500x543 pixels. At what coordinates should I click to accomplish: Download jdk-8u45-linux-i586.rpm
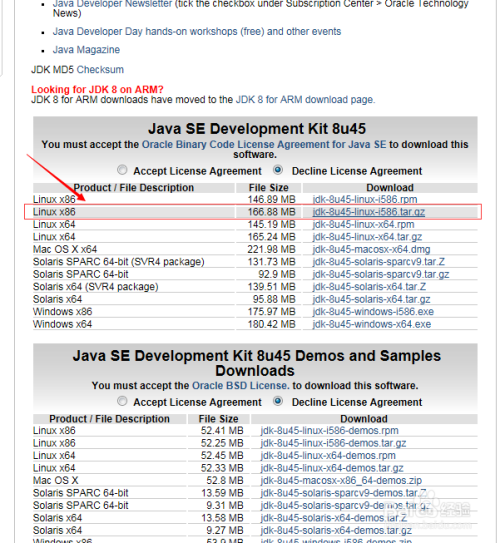pos(365,199)
